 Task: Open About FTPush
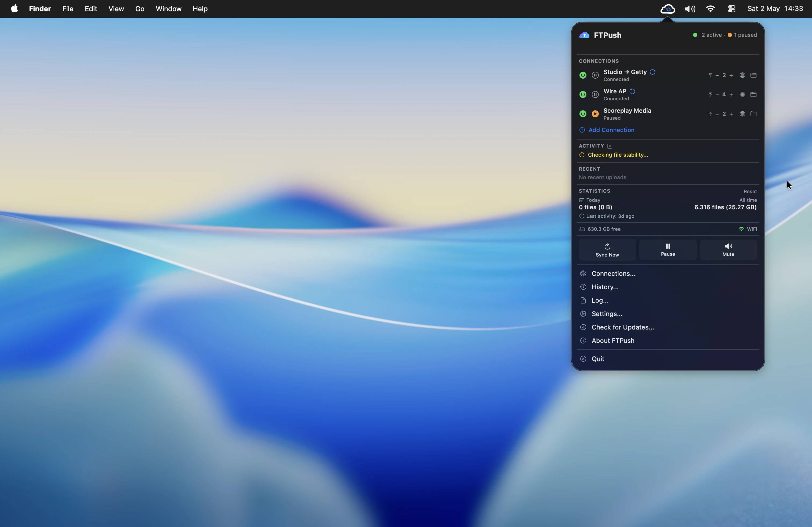(x=668, y=341)
